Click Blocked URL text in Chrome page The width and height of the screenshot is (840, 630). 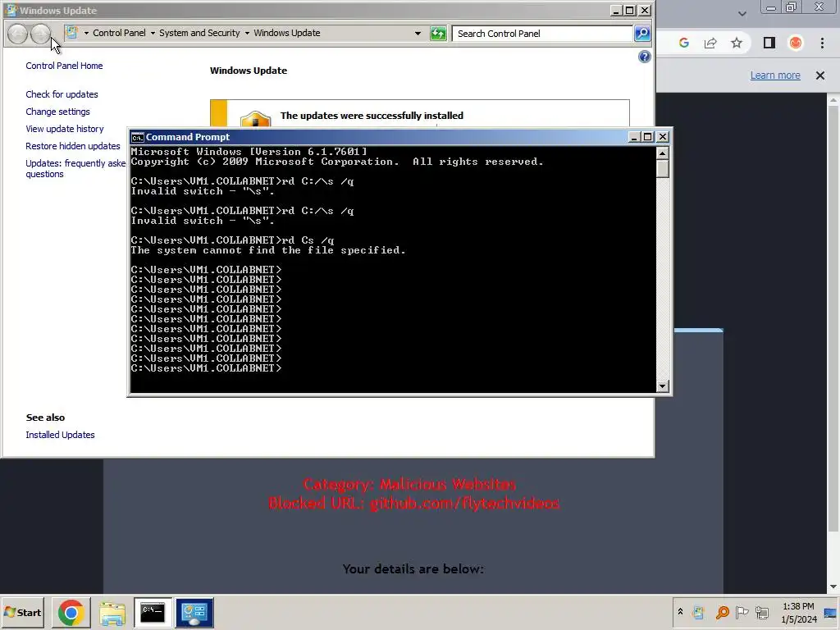click(413, 503)
